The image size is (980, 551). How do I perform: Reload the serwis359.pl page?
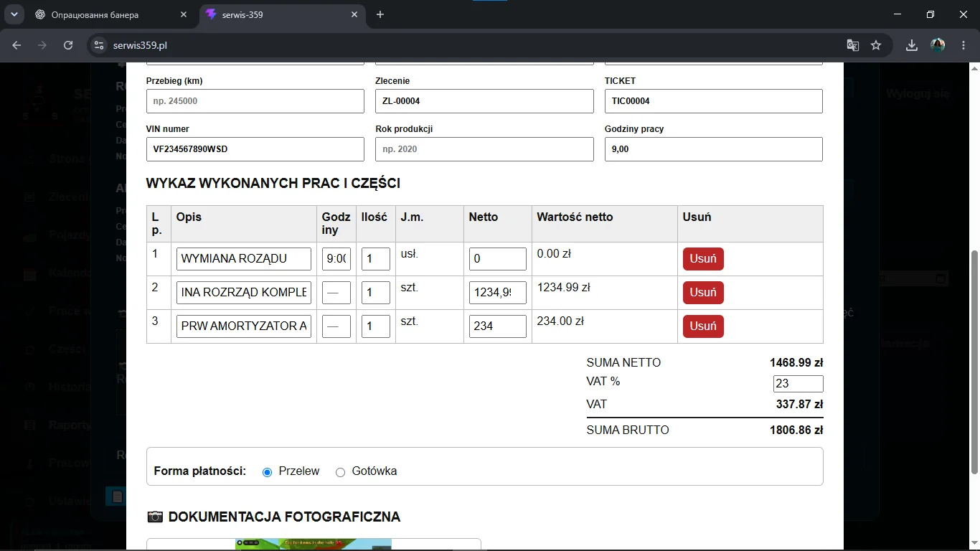68,45
